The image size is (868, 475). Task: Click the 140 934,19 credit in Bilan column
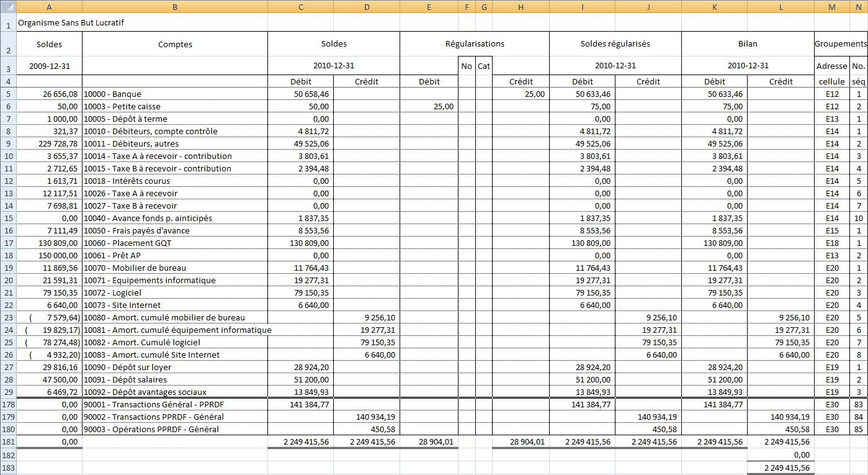point(781,417)
